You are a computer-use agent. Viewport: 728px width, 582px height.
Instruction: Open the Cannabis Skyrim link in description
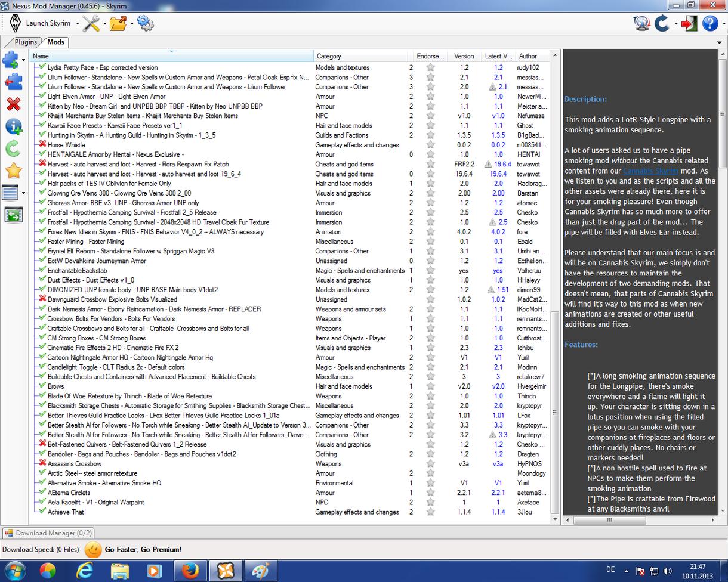650,171
